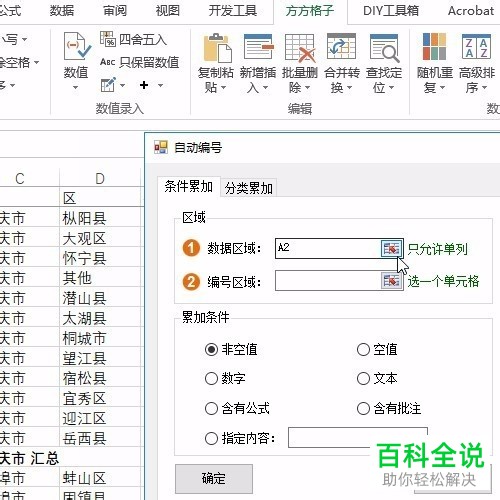Open dropdown arrow beside plus icon
Image resolution: width=500 pixels, height=500 pixels.
click(x=160, y=85)
